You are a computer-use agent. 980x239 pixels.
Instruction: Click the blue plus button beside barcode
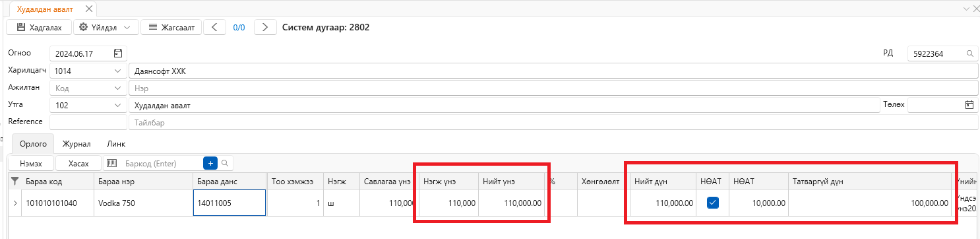[210, 162]
